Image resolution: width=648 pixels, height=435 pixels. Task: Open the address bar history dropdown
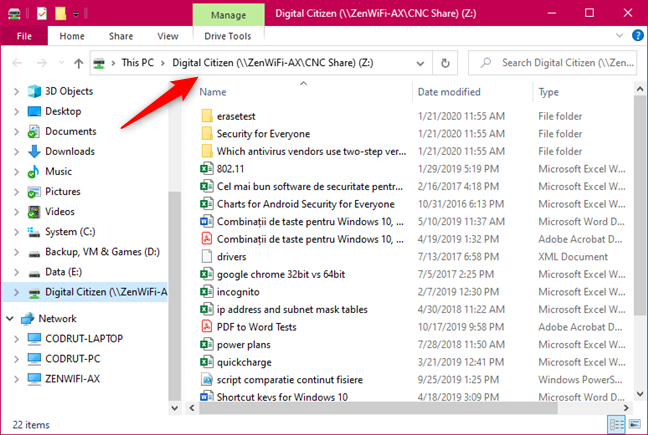(420, 63)
